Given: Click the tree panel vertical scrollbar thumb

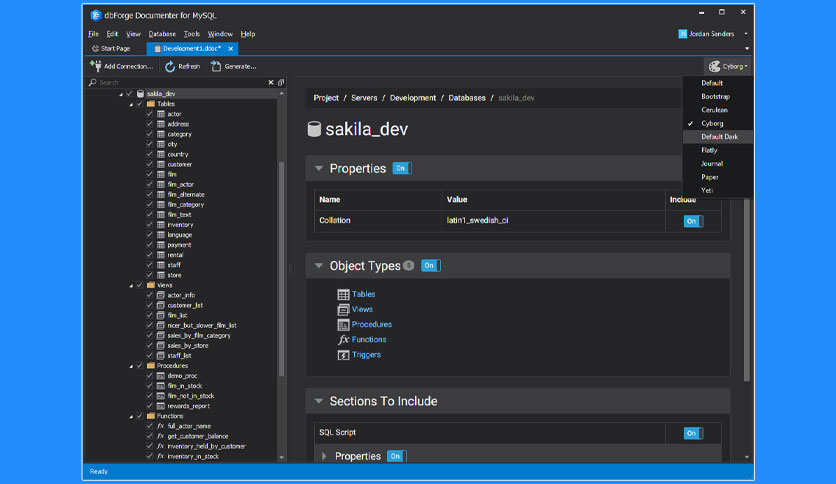Looking at the screenshot, I should (x=282, y=269).
